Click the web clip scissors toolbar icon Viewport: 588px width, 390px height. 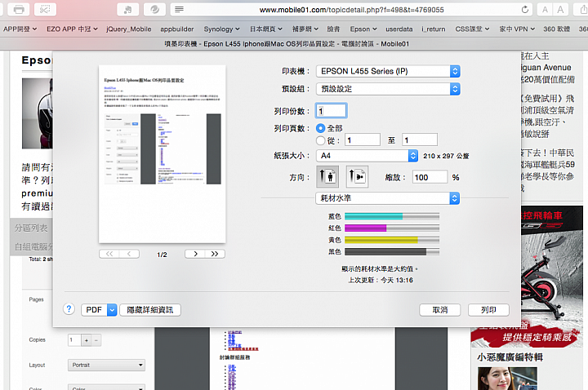pos(45,9)
